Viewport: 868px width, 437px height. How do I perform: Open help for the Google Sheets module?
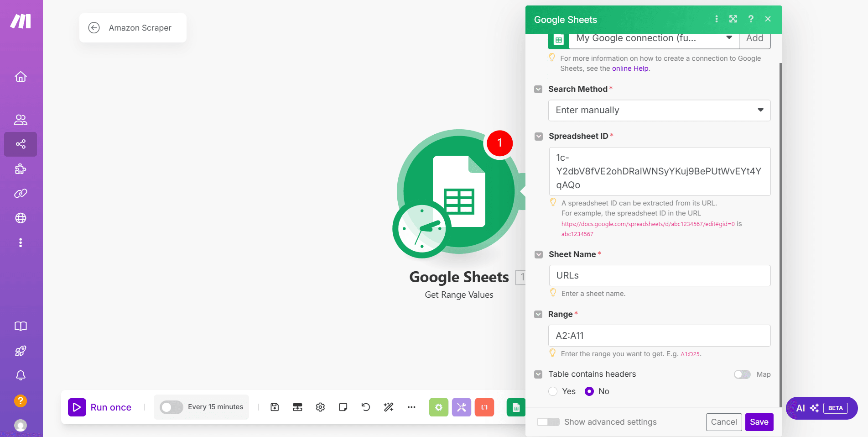[751, 19]
